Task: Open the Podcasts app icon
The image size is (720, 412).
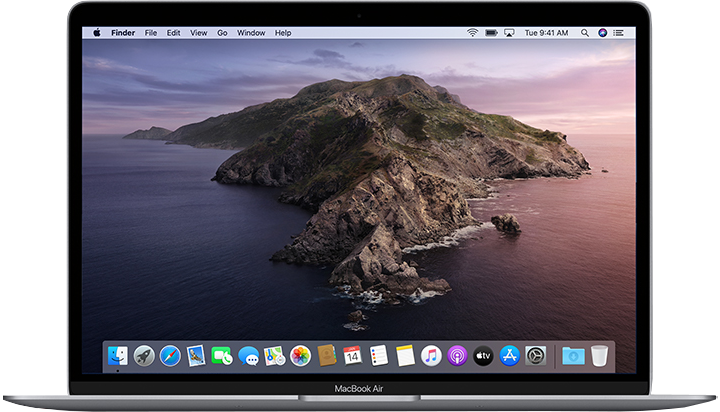Action: (457, 356)
